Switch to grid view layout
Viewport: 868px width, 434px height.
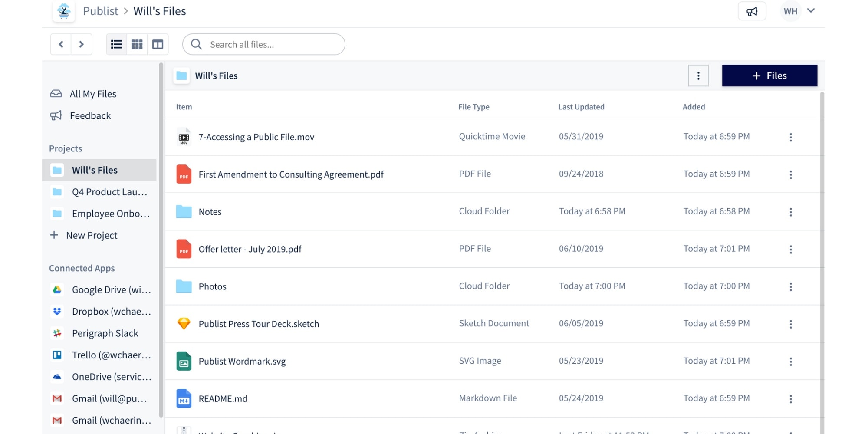(x=137, y=44)
